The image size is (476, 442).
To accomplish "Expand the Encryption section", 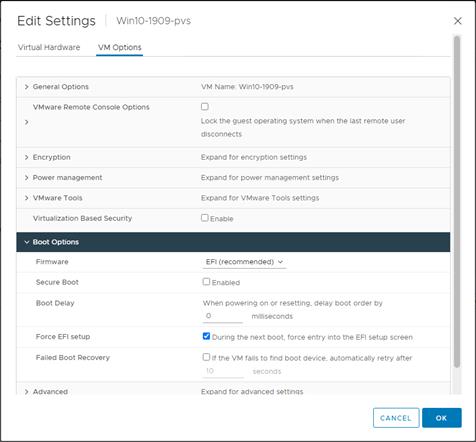I will (x=27, y=157).
